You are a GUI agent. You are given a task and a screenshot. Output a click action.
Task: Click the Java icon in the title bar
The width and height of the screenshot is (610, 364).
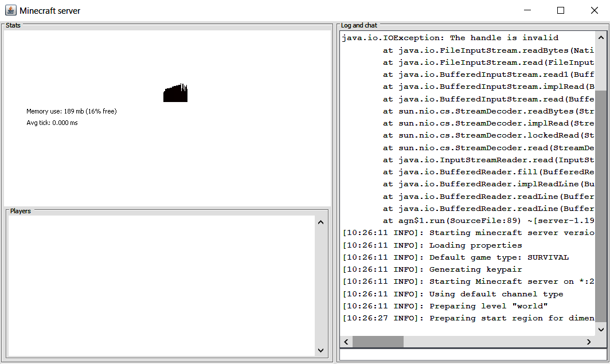10,10
